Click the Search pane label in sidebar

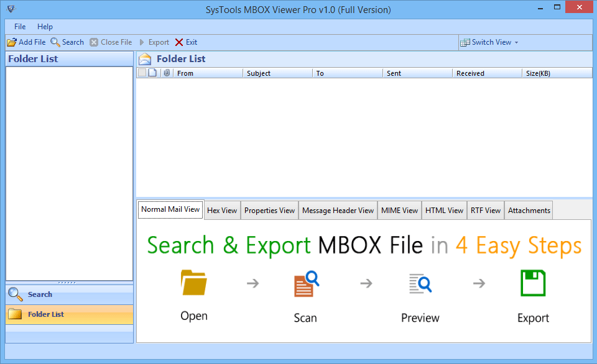coord(40,294)
